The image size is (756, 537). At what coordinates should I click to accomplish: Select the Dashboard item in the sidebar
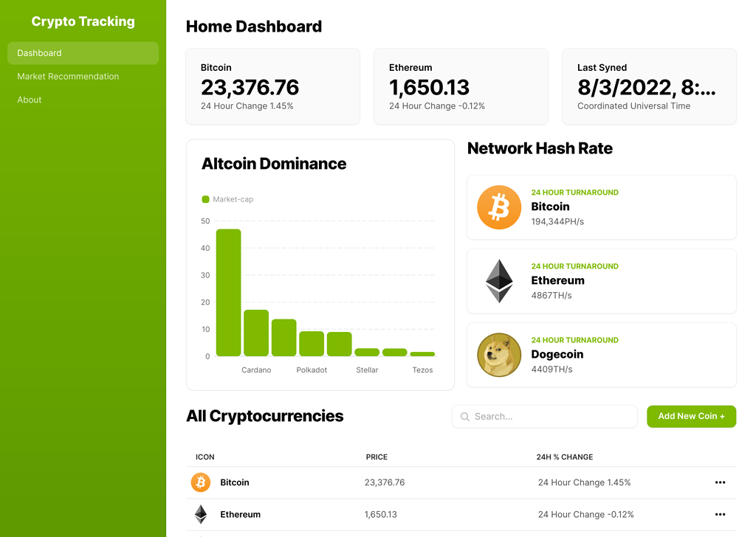tap(83, 52)
